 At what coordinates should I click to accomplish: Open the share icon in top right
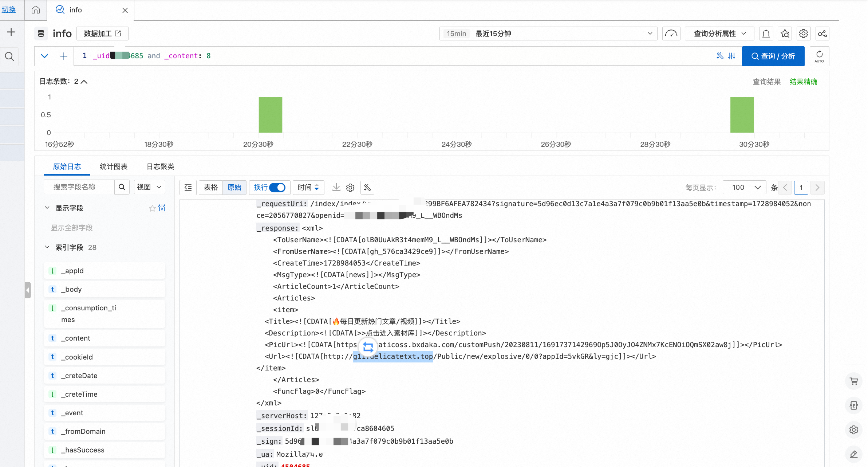click(822, 34)
